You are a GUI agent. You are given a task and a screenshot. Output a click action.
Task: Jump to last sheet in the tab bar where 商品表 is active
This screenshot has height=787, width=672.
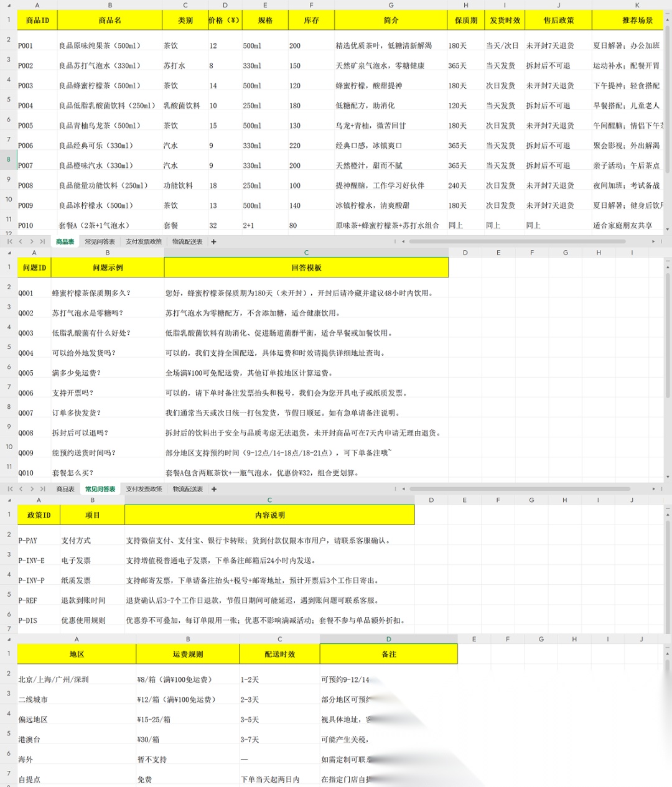coord(42,241)
